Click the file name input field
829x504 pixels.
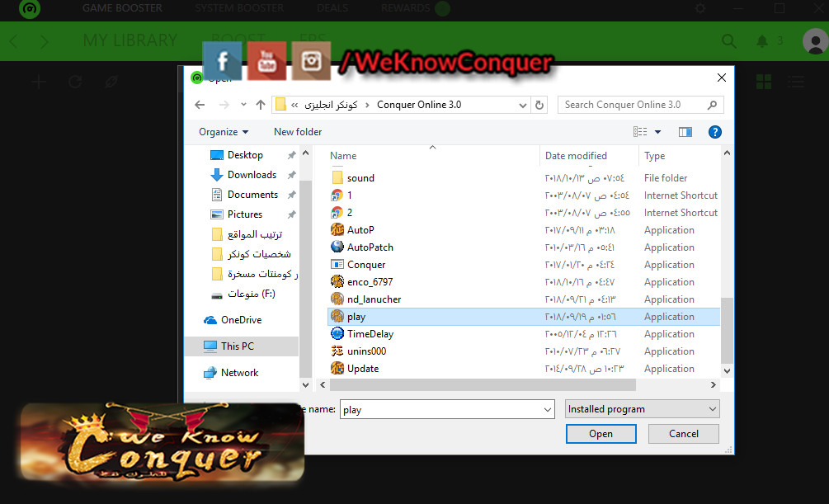coord(447,409)
